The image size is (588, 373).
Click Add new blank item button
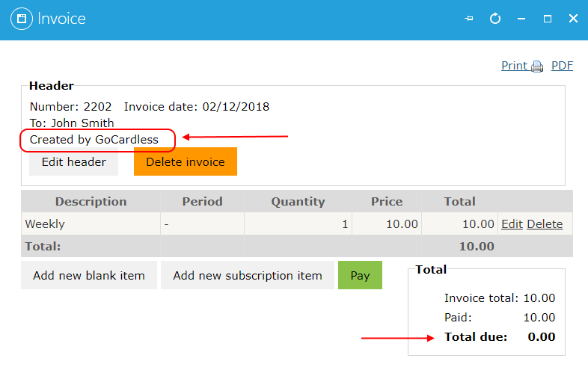pyautogui.click(x=89, y=275)
